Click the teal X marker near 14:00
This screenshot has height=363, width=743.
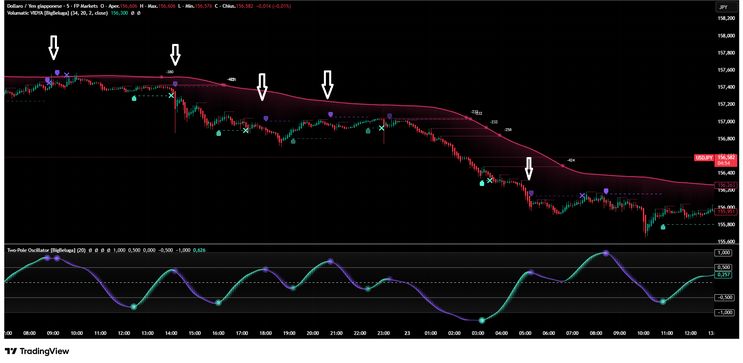coord(171,96)
